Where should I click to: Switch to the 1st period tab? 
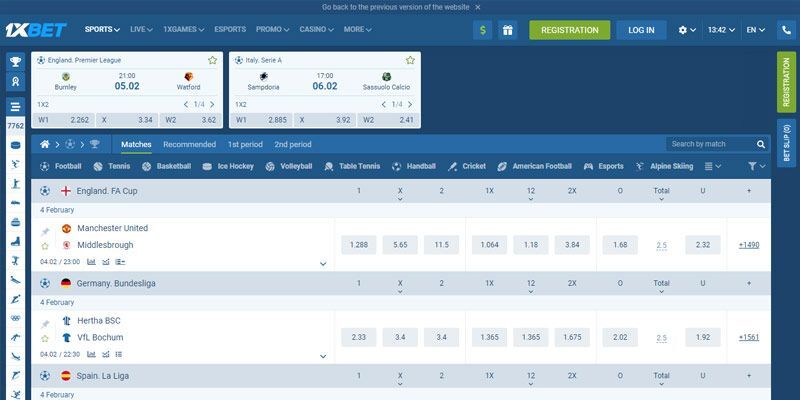[x=245, y=144]
